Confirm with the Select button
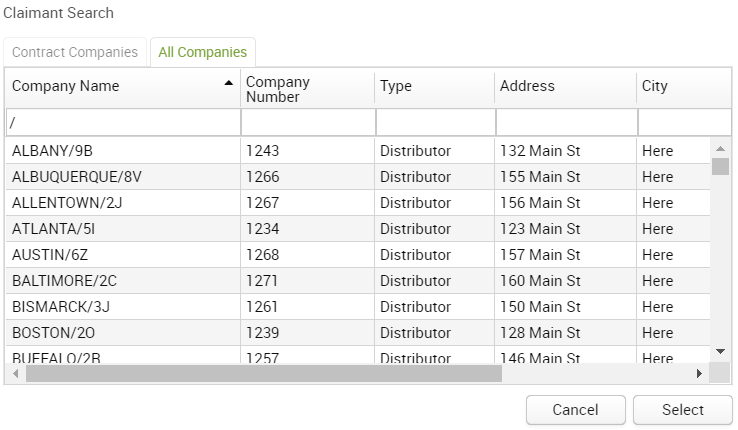The width and height of the screenshot is (738, 430). click(x=683, y=410)
